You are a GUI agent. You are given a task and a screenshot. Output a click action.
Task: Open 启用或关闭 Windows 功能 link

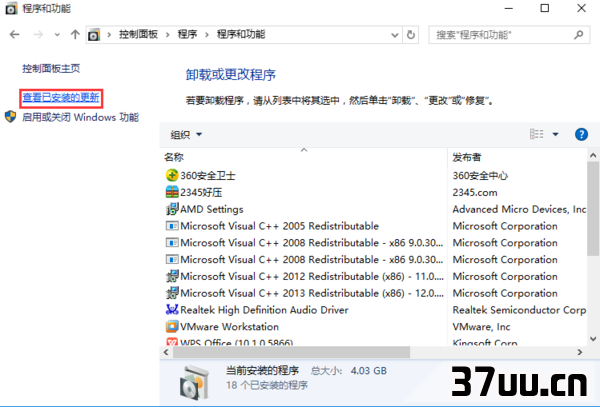(80, 117)
